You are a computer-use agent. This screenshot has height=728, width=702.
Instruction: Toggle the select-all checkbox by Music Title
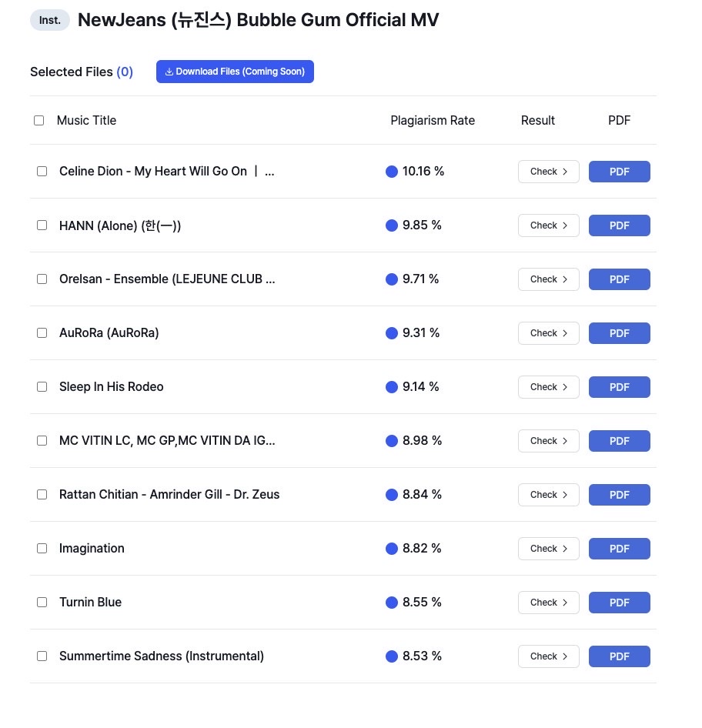39,120
